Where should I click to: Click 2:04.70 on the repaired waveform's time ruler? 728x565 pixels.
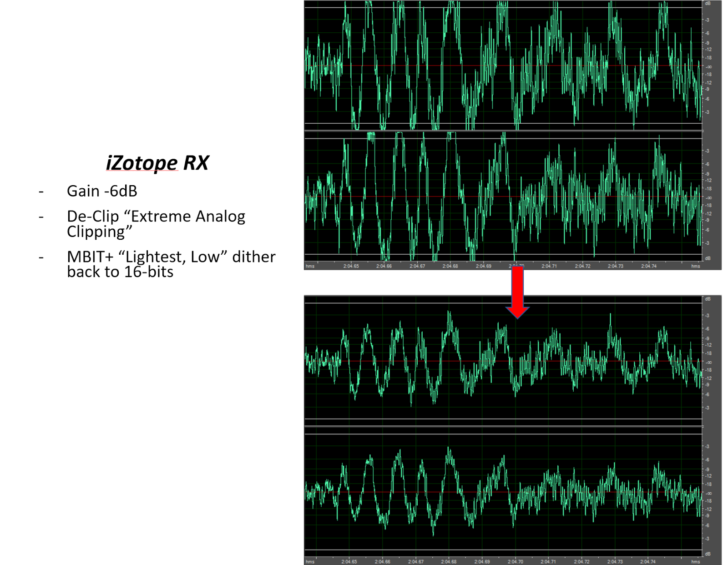(516, 562)
